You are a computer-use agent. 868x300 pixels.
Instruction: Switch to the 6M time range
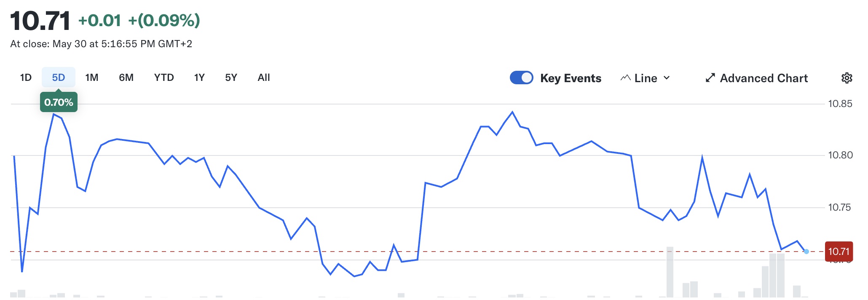(x=126, y=78)
